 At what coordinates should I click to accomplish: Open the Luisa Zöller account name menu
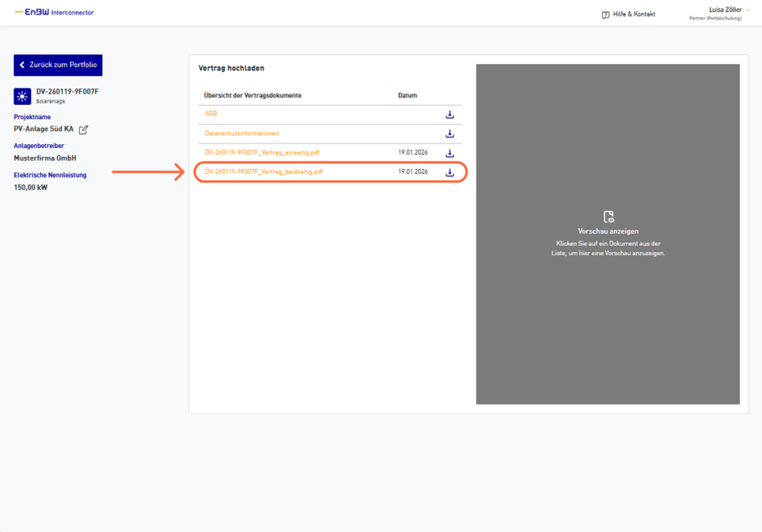point(726,10)
